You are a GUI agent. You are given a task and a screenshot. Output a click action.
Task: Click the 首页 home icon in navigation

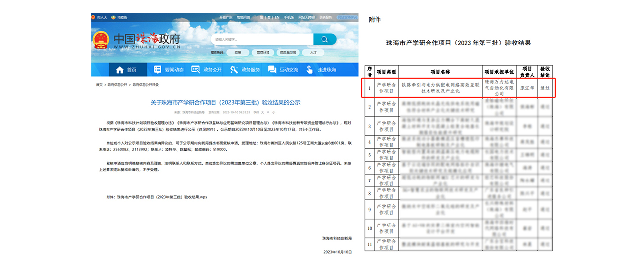119,70
